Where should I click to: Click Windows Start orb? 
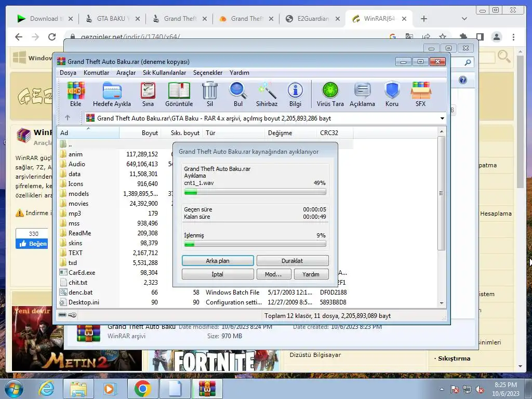[x=14, y=389]
